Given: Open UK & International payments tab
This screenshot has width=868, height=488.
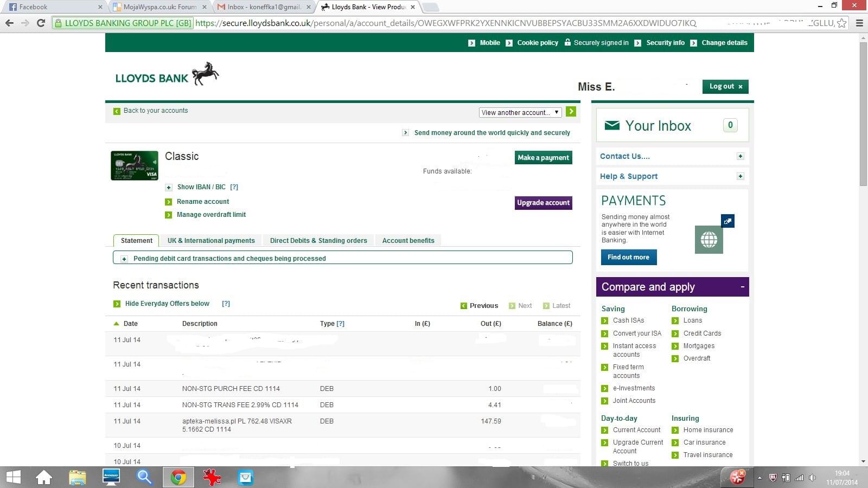Looking at the screenshot, I should click(x=211, y=241).
